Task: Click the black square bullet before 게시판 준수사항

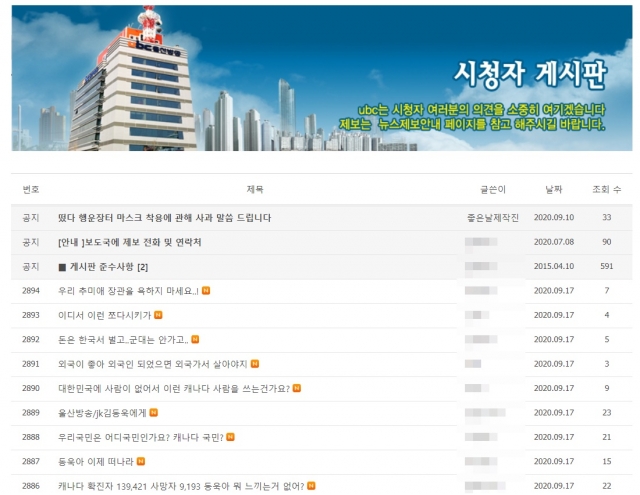Action: [x=62, y=267]
